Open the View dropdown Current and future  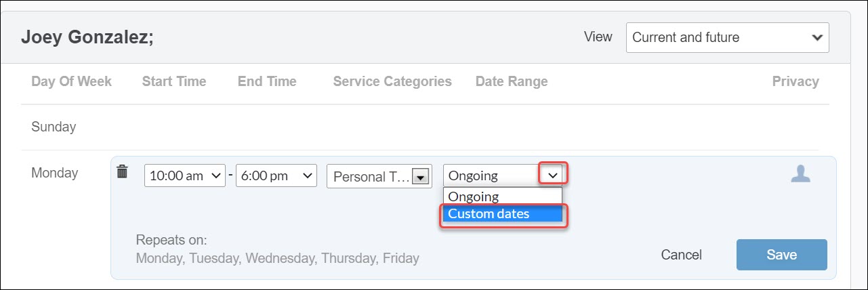727,38
